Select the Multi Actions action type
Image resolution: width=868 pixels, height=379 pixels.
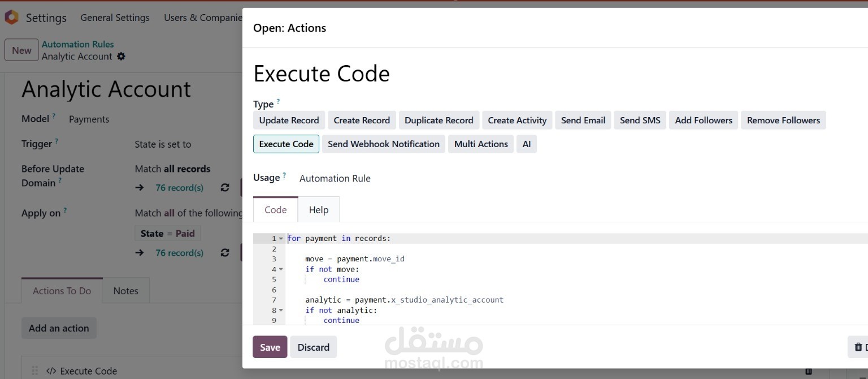(x=481, y=144)
